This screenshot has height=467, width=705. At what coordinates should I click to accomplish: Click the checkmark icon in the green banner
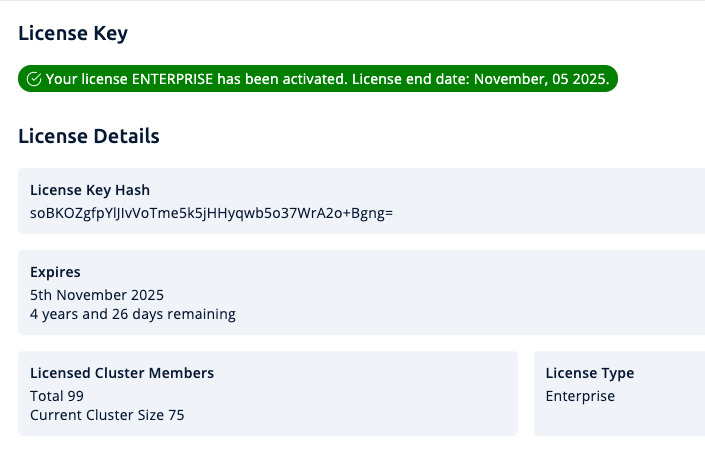(34, 79)
